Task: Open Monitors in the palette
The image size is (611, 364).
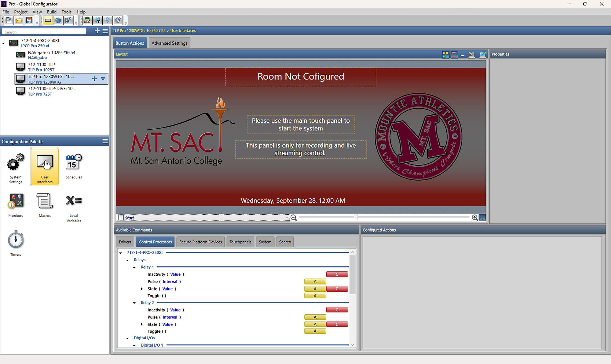Action: tap(16, 205)
